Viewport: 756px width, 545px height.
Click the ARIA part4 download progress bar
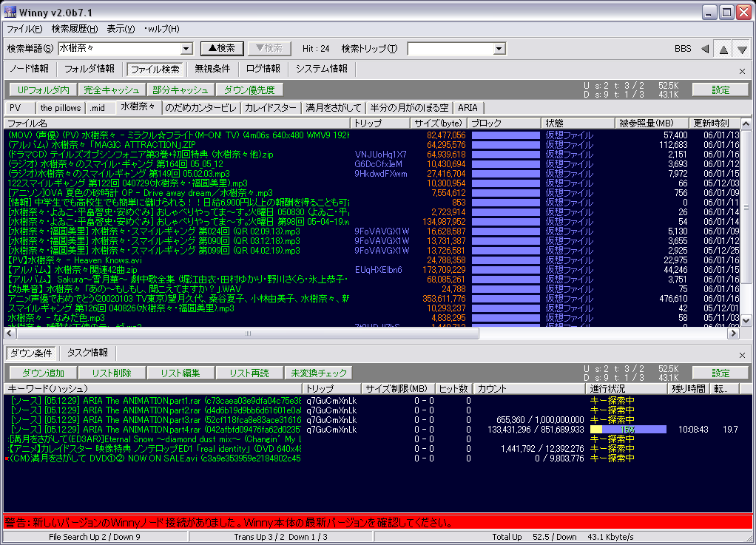click(628, 429)
